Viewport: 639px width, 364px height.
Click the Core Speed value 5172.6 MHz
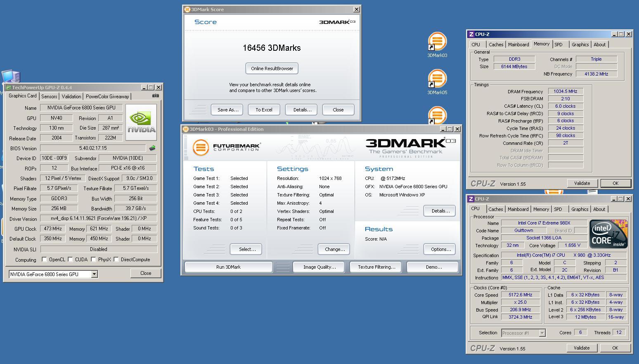click(521, 295)
